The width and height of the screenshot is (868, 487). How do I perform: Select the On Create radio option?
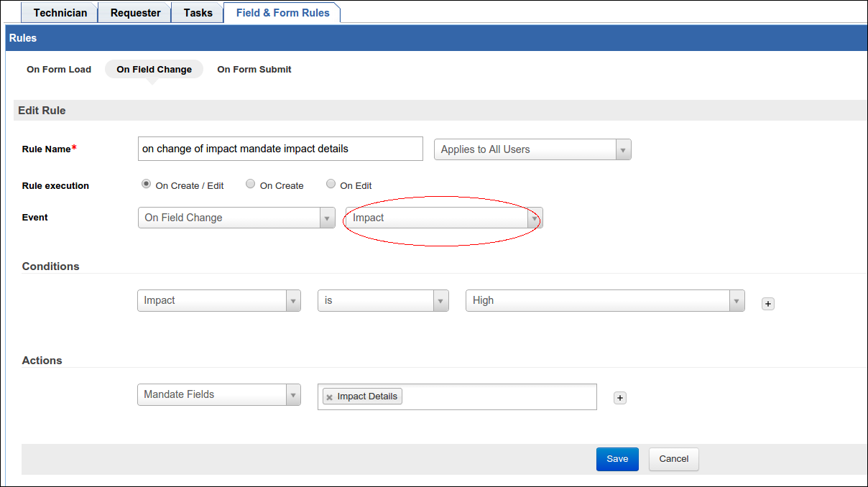click(251, 184)
